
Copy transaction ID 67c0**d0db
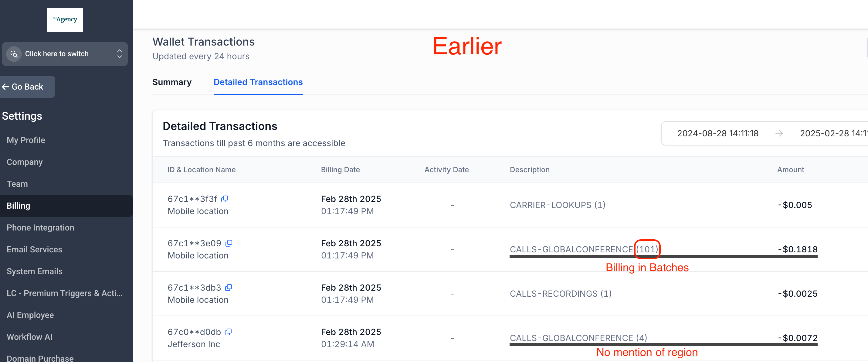(228, 332)
